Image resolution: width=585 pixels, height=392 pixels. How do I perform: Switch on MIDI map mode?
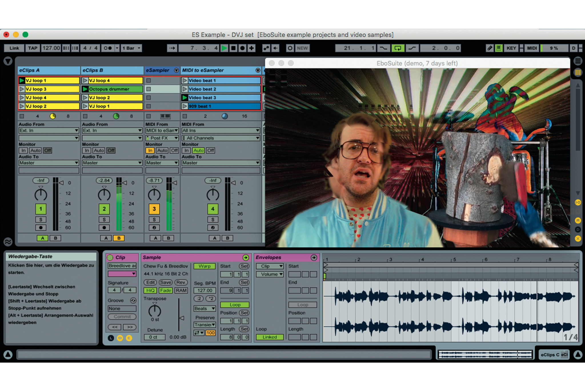point(532,48)
